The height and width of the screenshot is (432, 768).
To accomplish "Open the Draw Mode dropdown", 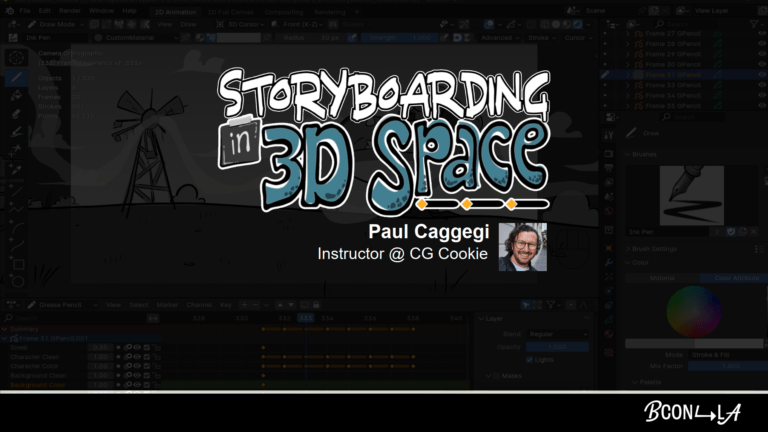I will point(55,24).
